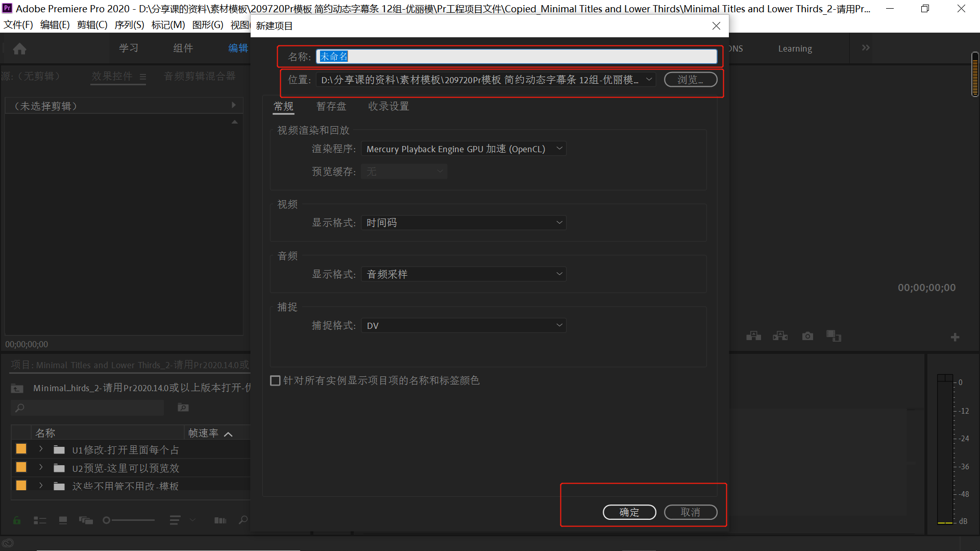Click the Overwrite icon in the program monitor
This screenshot has width=980, height=551.
click(780, 336)
